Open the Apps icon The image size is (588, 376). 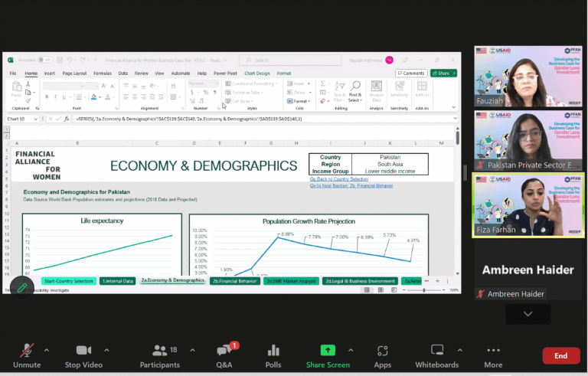point(383,351)
